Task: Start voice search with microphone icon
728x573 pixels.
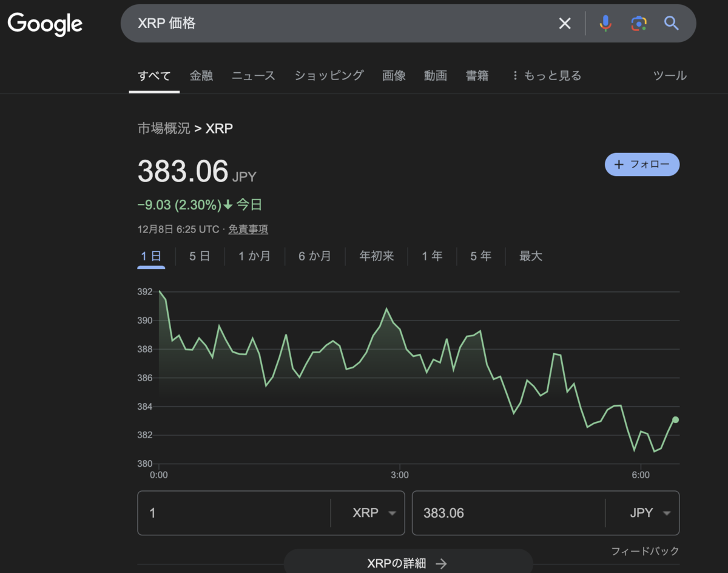Action: point(605,24)
